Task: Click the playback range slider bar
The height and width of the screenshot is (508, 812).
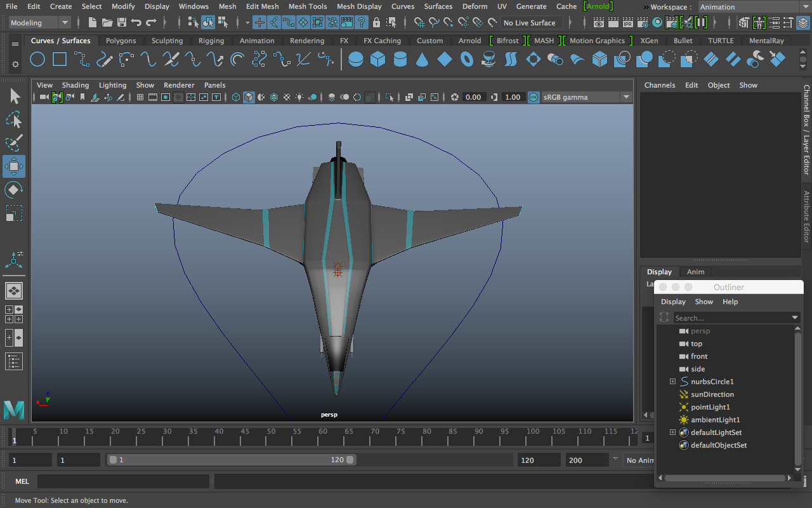Action: click(232, 460)
